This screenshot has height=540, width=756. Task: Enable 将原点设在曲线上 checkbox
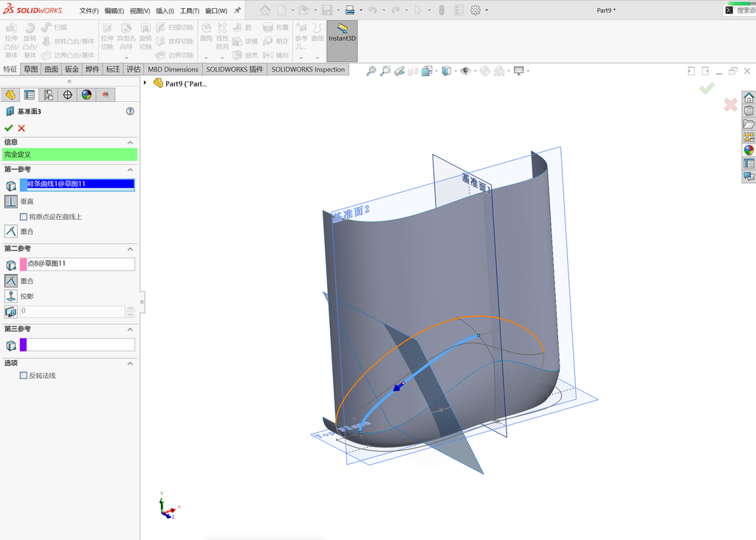[x=23, y=217]
